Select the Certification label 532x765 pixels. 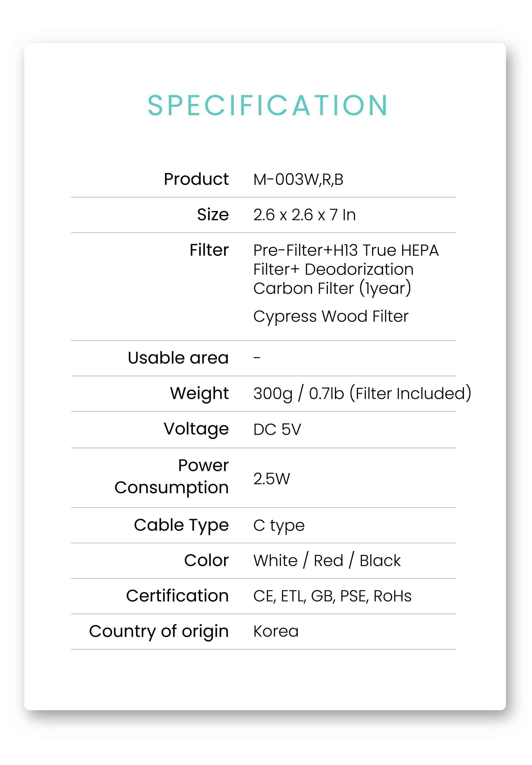pyautogui.click(x=177, y=596)
